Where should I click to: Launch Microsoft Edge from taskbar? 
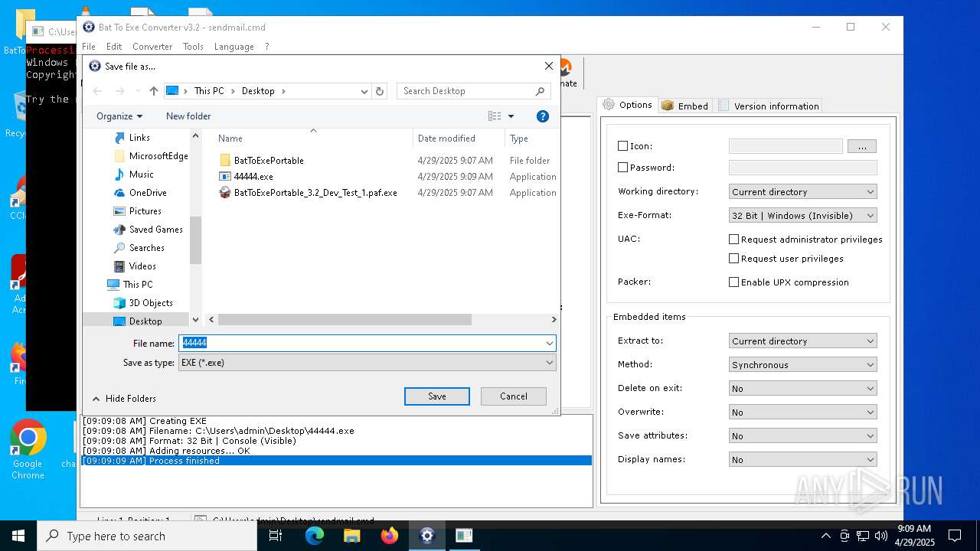tap(315, 536)
